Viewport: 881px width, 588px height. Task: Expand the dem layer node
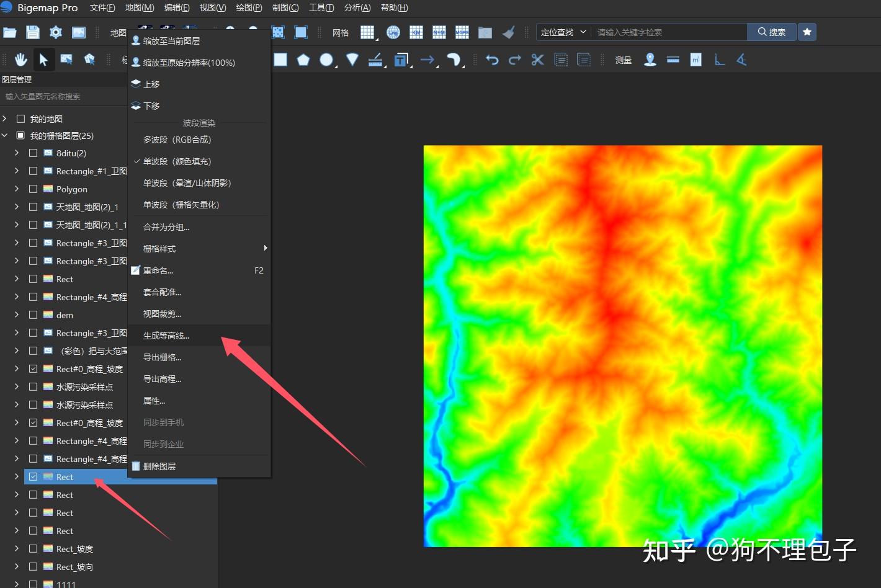click(x=17, y=314)
